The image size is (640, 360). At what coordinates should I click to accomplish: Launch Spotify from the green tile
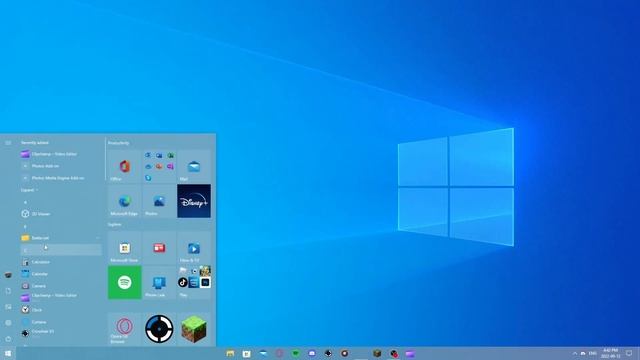(124, 282)
